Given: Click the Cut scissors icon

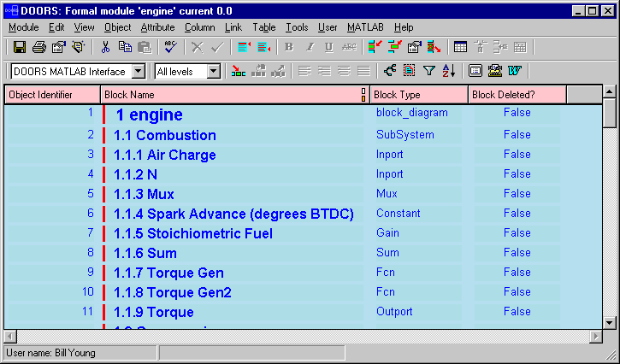Looking at the screenshot, I should point(105,48).
